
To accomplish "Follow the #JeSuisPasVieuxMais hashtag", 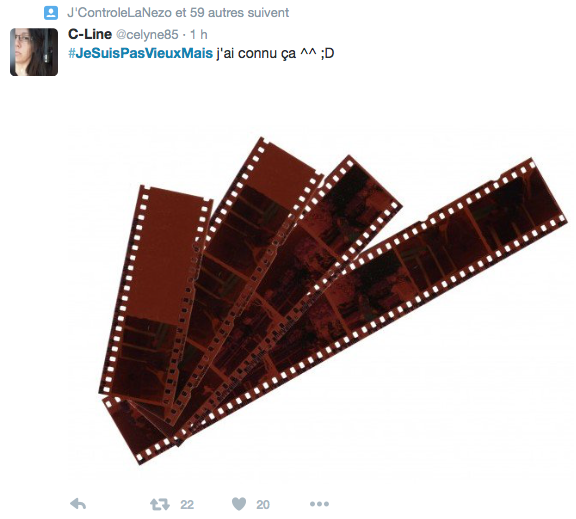I will (x=140, y=53).
